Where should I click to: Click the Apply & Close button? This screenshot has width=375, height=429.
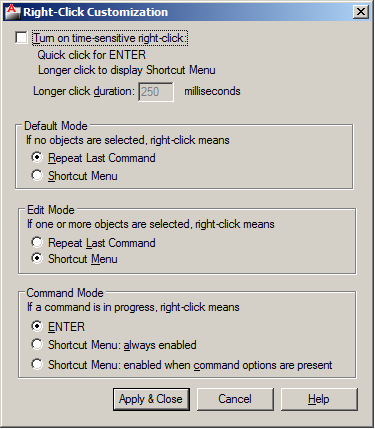(x=151, y=399)
